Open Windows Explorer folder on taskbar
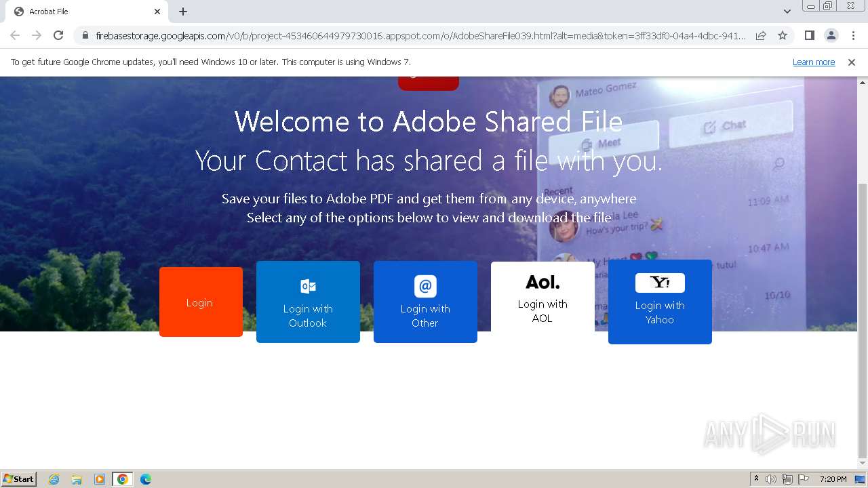Image resolution: width=868 pixels, height=488 pixels. [x=77, y=479]
